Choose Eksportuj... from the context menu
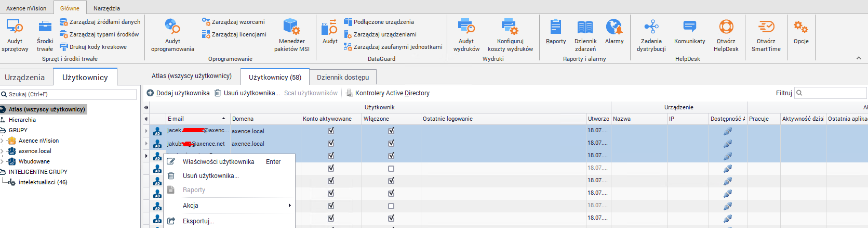868x228 pixels. pyautogui.click(x=230, y=221)
